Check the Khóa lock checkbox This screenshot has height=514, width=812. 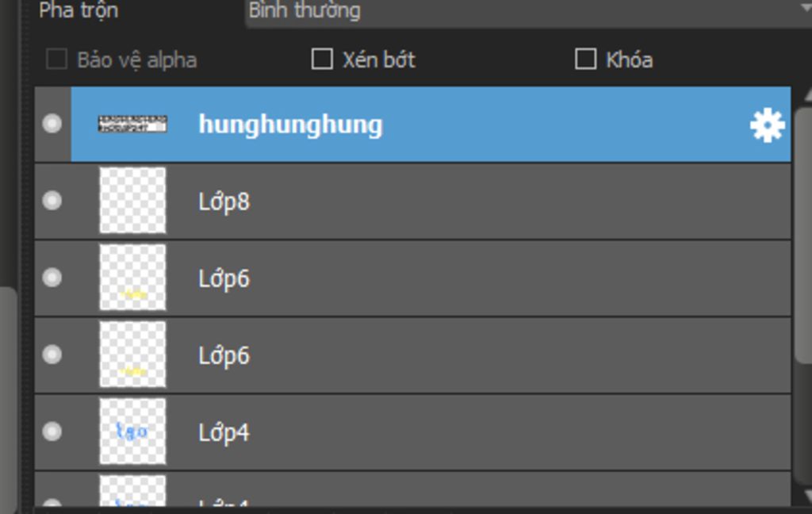click(585, 59)
